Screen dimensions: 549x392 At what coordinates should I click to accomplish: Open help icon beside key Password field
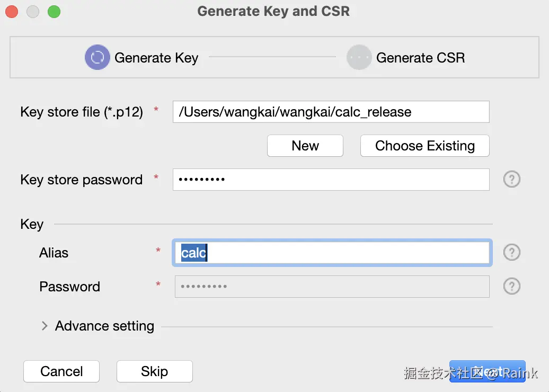511,287
